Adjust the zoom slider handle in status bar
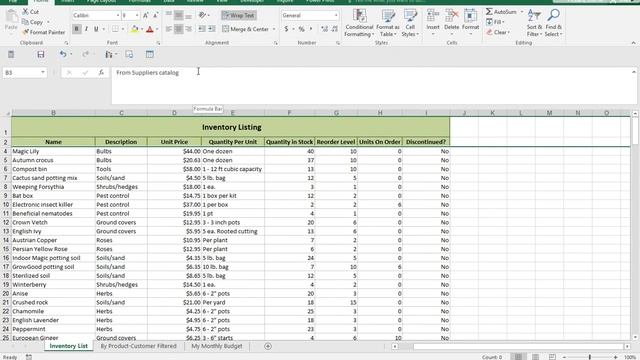The width and height of the screenshot is (640, 360). (589, 357)
